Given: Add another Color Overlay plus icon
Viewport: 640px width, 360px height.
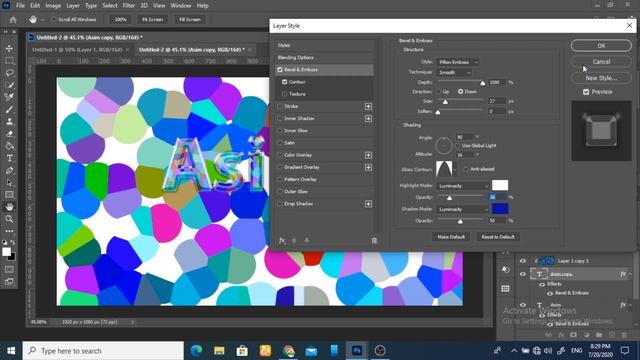Looking at the screenshot, I should (x=368, y=155).
